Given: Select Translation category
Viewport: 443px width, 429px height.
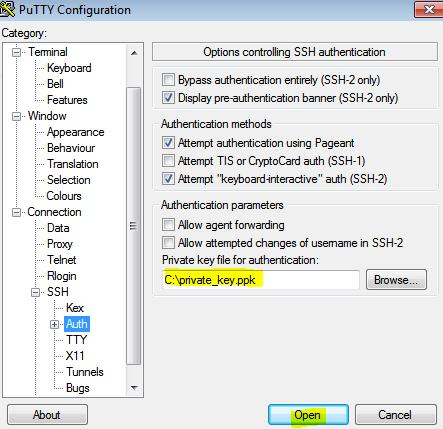Looking at the screenshot, I should click(73, 164).
